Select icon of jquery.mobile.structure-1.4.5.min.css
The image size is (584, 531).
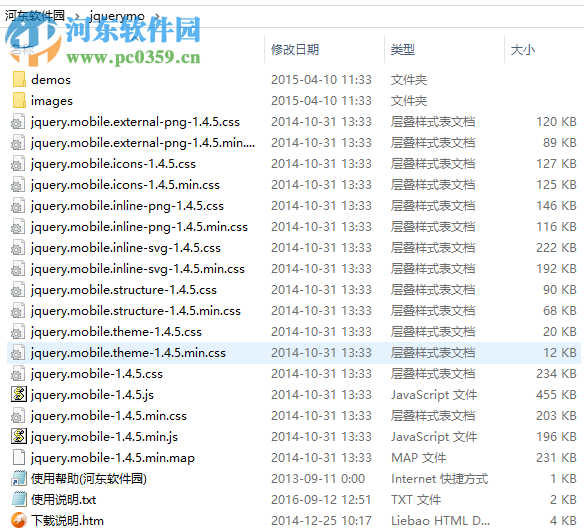pyautogui.click(x=18, y=311)
